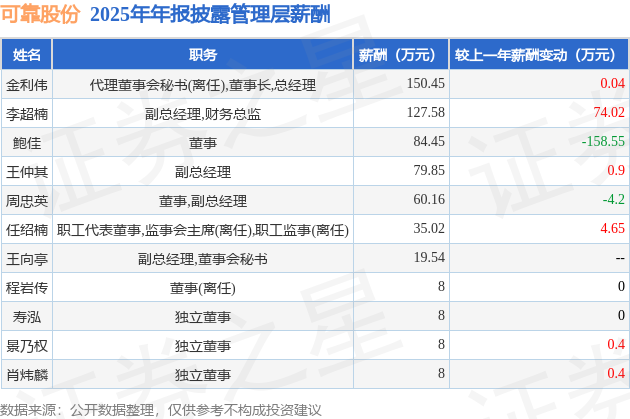Click 副总经理,财务总监 cell
This screenshot has height=419, width=630.
click(203, 114)
